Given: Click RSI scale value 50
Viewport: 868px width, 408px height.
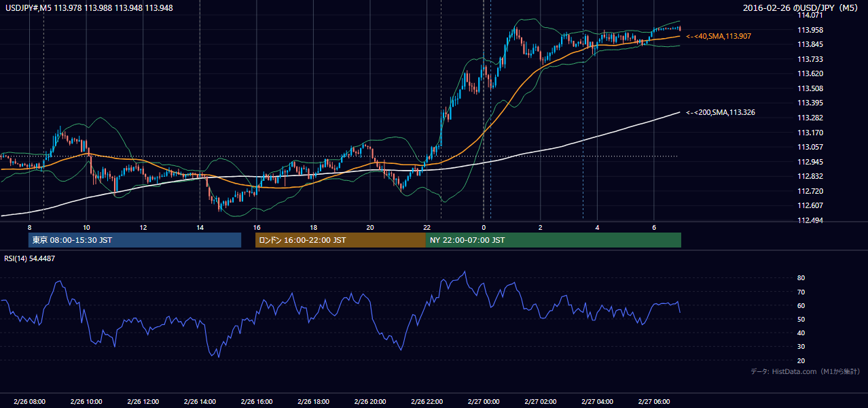Looking at the screenshot, I should [x=801, y=319].
